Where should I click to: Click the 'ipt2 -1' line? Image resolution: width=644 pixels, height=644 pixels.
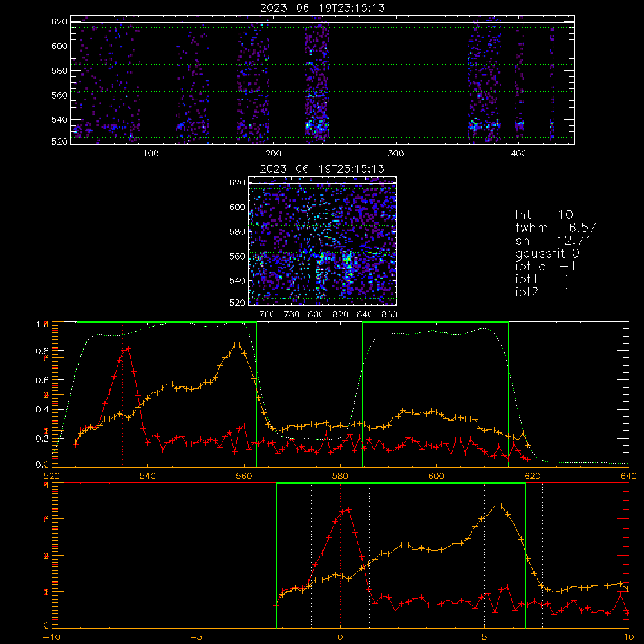click(542, 292)
